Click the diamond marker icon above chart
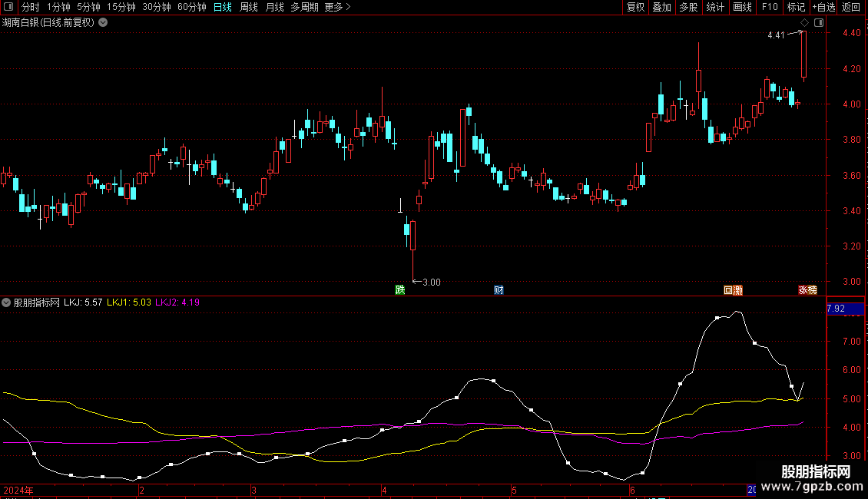Screen dimensions: 868x499 tap(804, 23)
